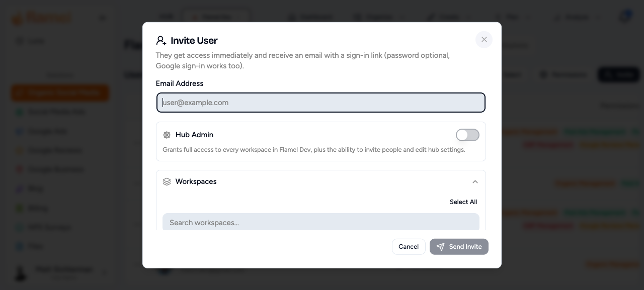Click the Cancel button
Viewport: 644px width, 290px height.
click(x=409, y=247)
